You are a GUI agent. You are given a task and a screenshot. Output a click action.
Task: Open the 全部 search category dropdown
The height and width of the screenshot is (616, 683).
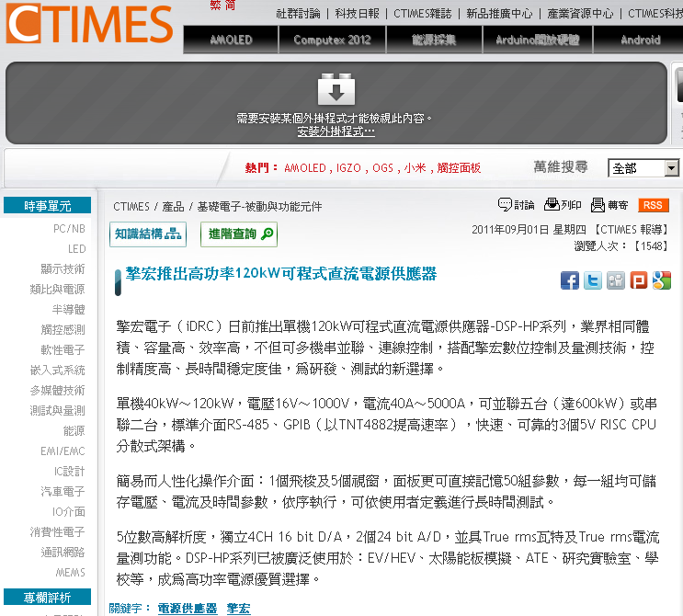(643, 168)
